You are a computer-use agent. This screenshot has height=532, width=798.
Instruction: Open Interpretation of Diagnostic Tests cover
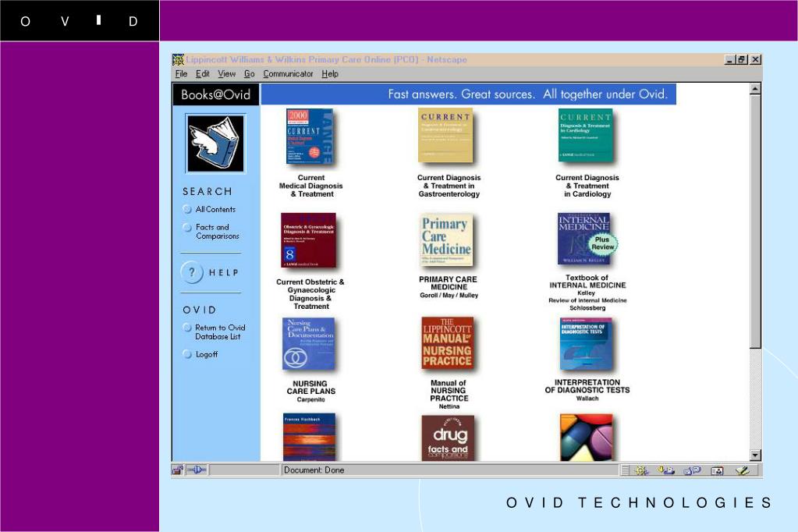(x=587, y=344)
